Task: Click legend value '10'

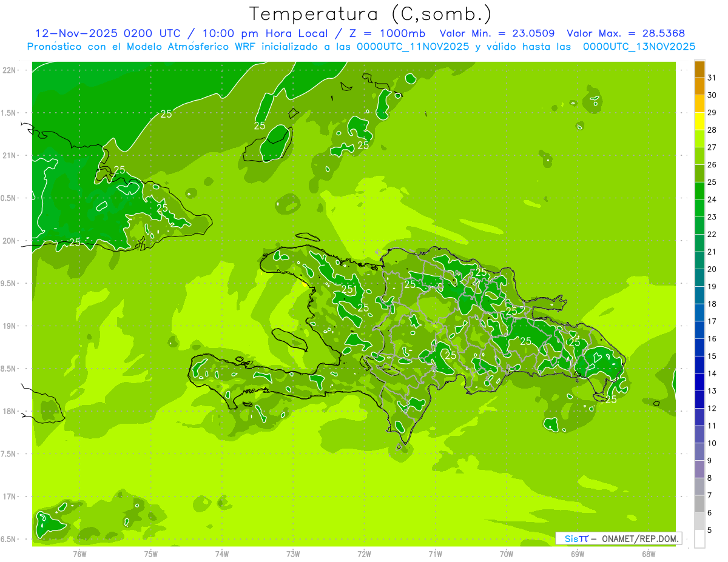Action: [x=712, y=443]
